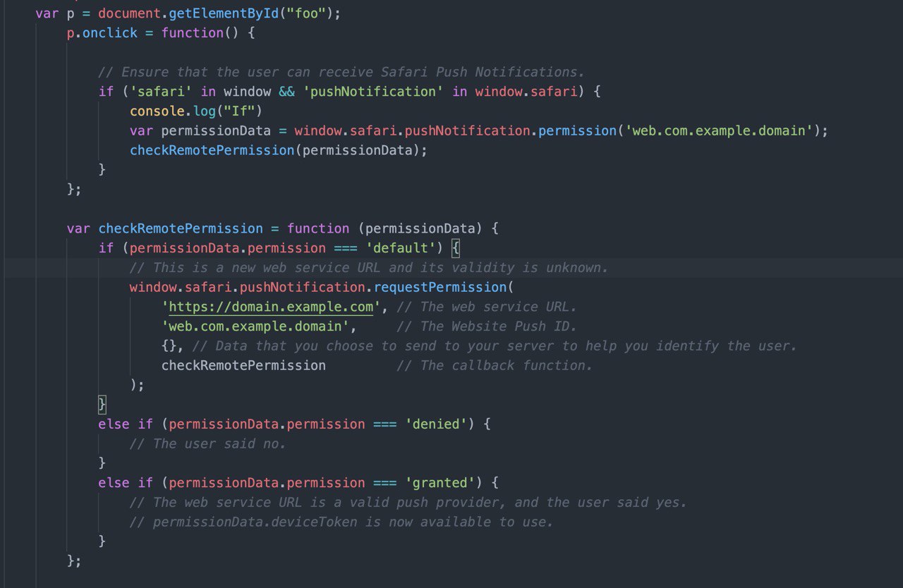Click the comment about Safari Push Notifications
903x588 pixels.
341,72
